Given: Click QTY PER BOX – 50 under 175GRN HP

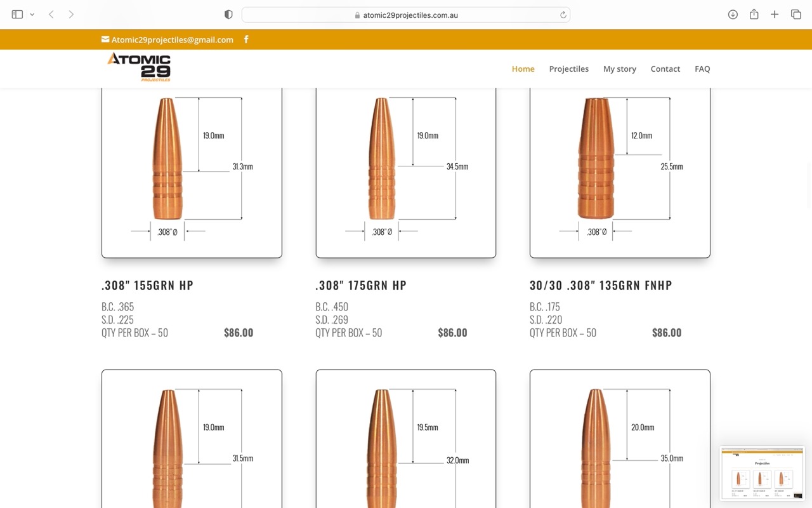Looking at the screenshot, I should coord(349,333).
